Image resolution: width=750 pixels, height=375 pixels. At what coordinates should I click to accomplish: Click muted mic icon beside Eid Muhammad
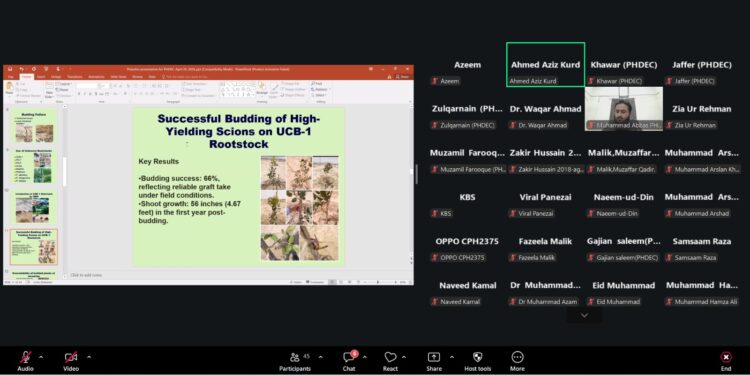[591, 302]
